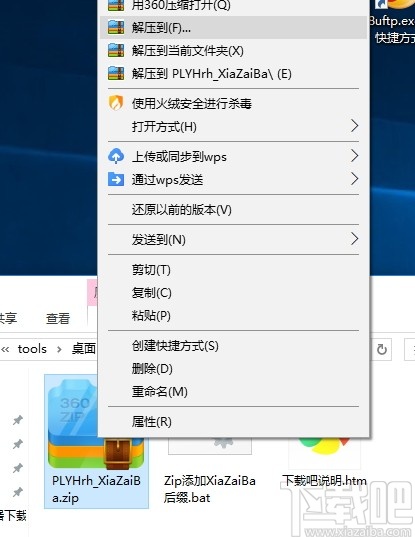415x537 pixels.
Task: Click the refresh button in address bar
Action: [x=382, y=350]
